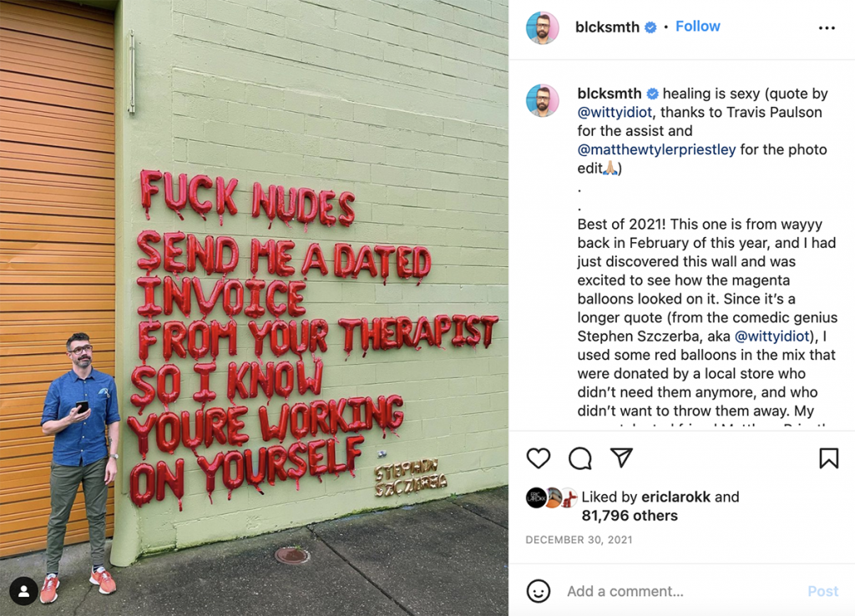Open comments with the speech bubble icon
The image size is (855, 616).
point(579,458)
